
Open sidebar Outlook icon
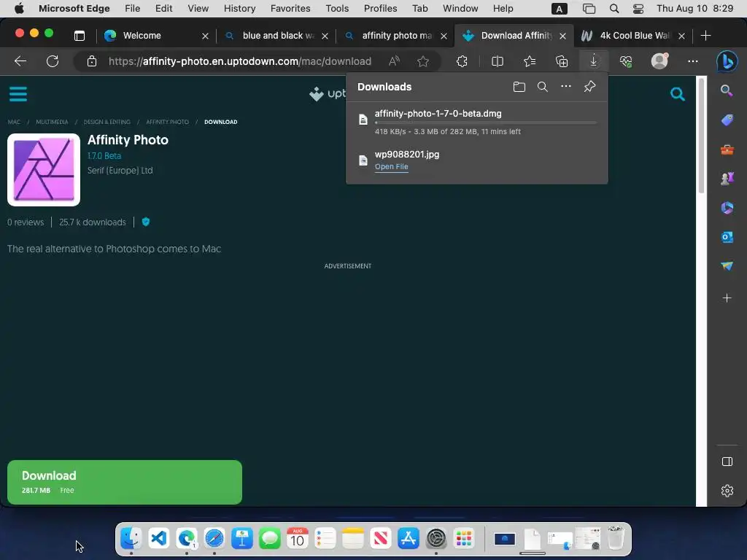pyautogui.click(x=727, y=237)
